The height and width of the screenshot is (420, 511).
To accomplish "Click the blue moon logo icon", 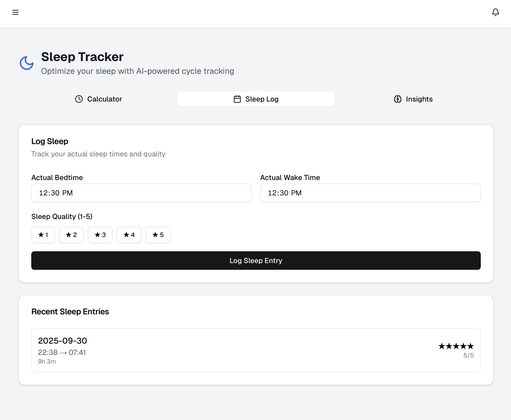I will tap(27, 63).
